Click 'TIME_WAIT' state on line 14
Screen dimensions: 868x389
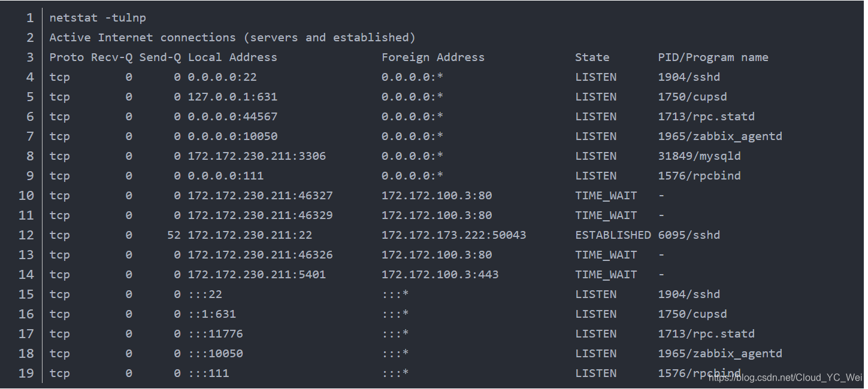(x=606, y=275)
